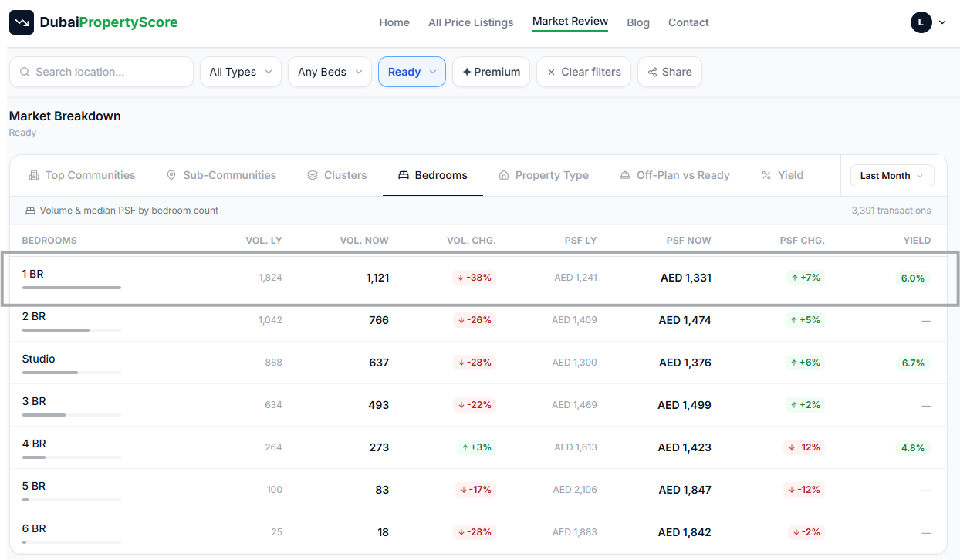Open the Last Month period selector
The image size is (960, 560).
[x=892, y=176]
